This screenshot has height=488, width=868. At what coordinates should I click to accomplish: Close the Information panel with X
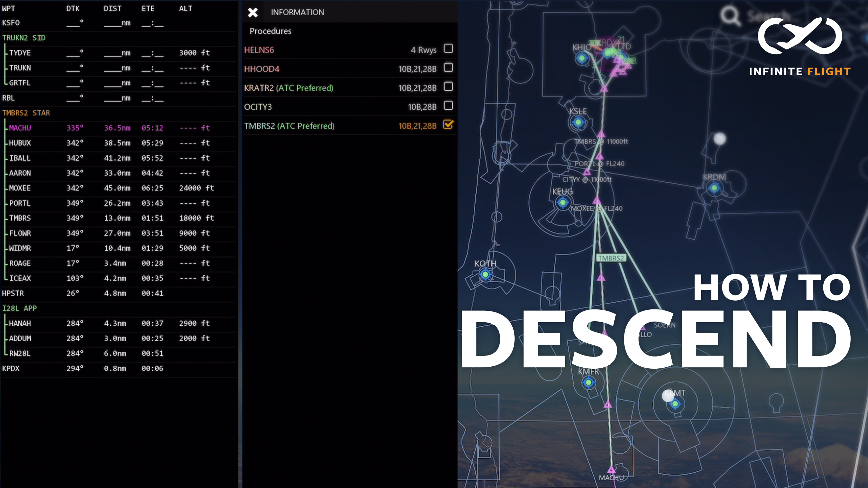253,13
